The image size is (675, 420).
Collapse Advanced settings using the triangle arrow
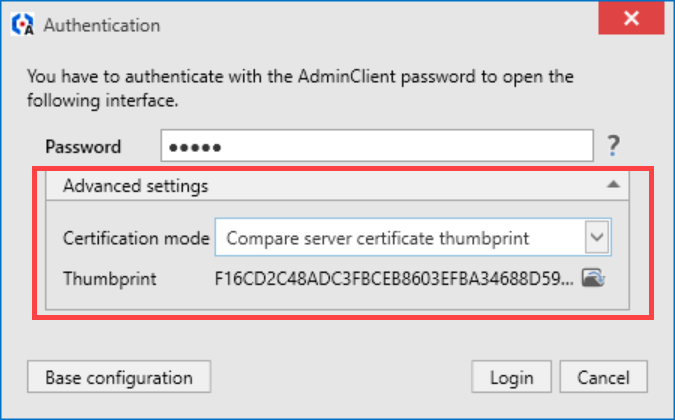(613, 185)
